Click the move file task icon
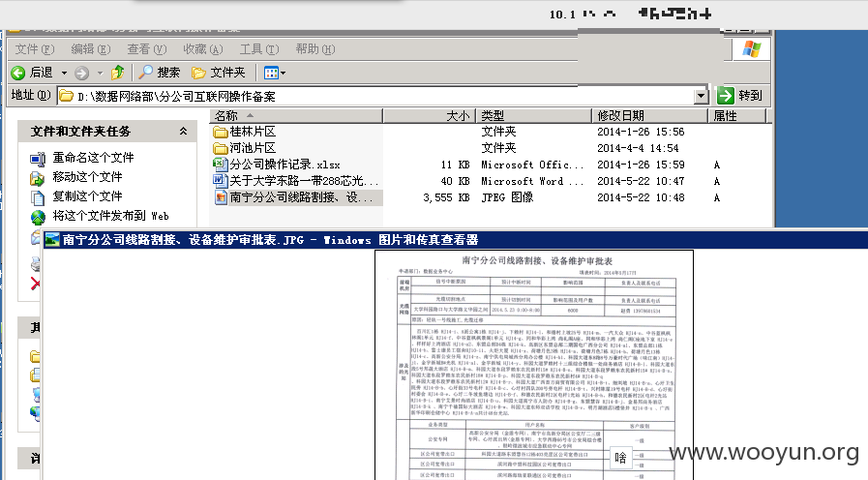Viewport: 868px width, 480px height. [x=37, y=178]
